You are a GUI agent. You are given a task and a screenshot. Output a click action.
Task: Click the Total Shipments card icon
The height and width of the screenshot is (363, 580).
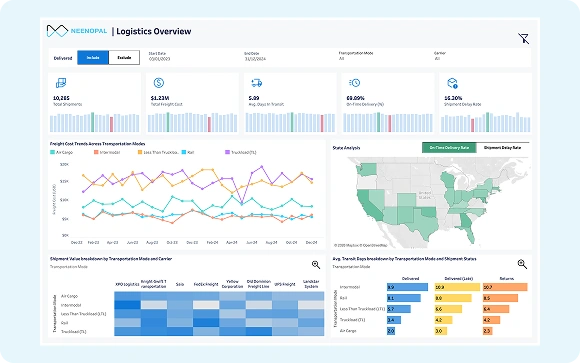[61, 83]
